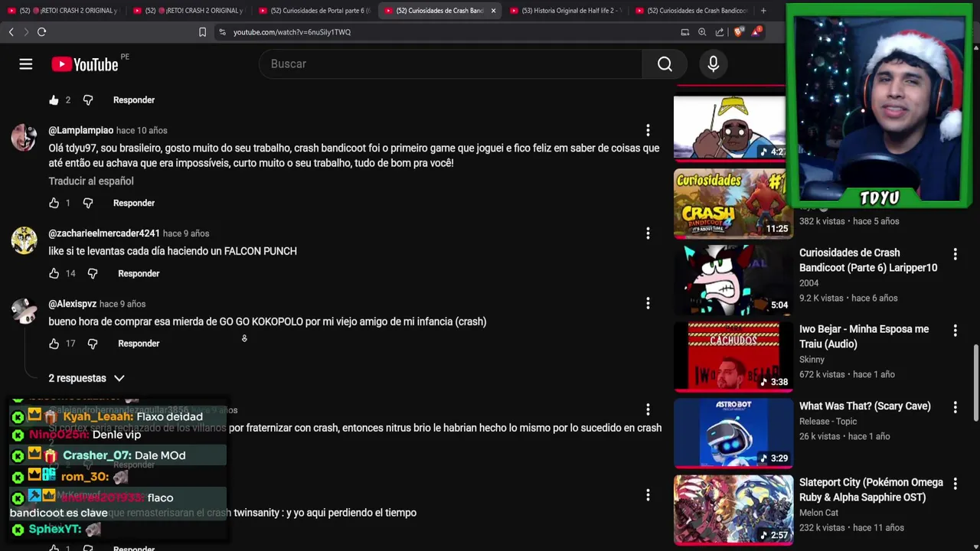The height and width of the screenshot is (551, 980).
Task: Like the top comment with 2 likes
Action: pos(54,100)
